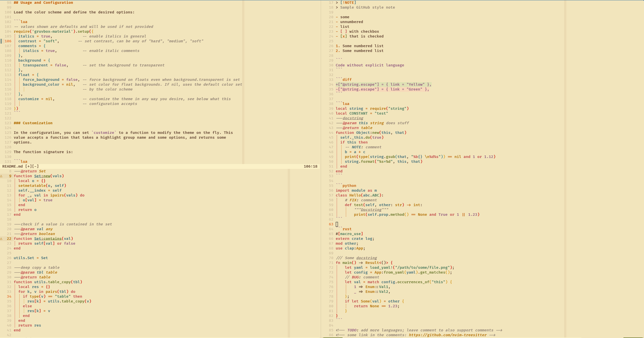Click the README.md statusline filename

(x=12, y=166)
